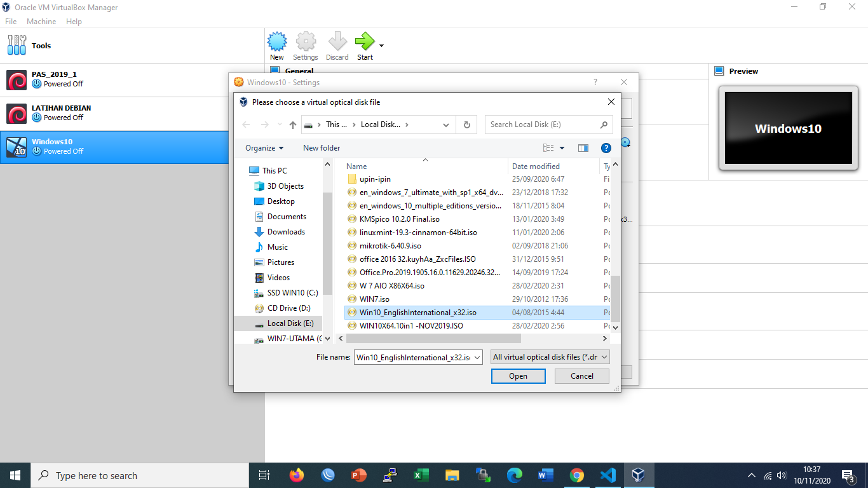868x488 pixels.
Task: Open Music in navigation pane
Action: coord(271,247)
